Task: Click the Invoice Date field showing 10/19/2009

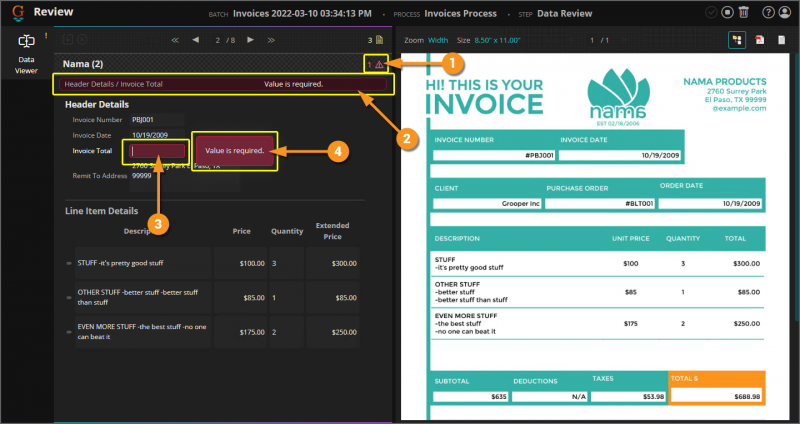Action: point(157,135)
